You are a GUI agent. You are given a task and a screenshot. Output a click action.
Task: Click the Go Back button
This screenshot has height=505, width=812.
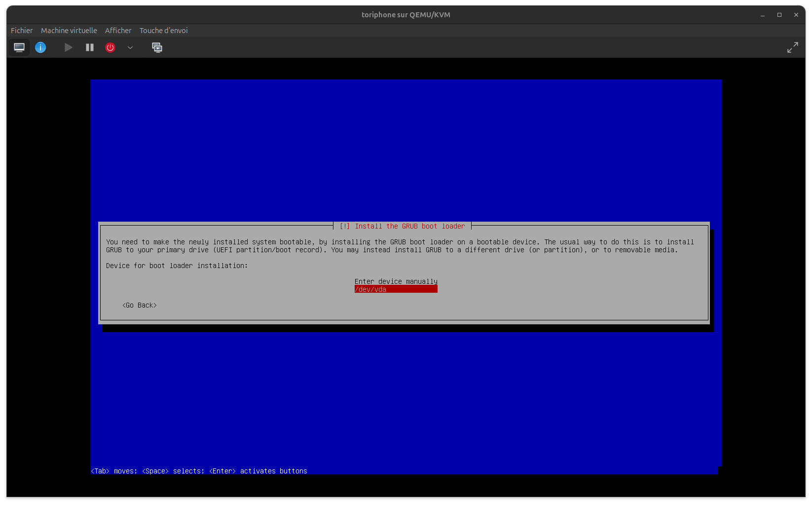[x=140, y=305]
